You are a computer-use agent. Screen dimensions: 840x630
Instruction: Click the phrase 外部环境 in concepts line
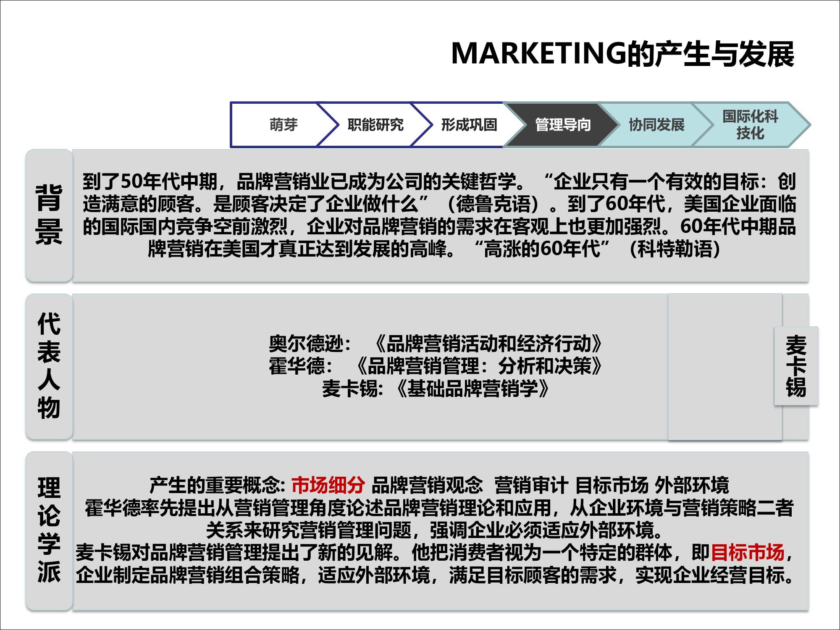coord(692,485)
